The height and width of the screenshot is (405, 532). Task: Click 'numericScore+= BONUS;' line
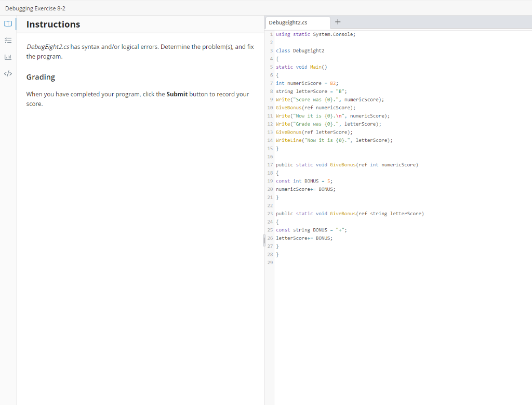305,189
